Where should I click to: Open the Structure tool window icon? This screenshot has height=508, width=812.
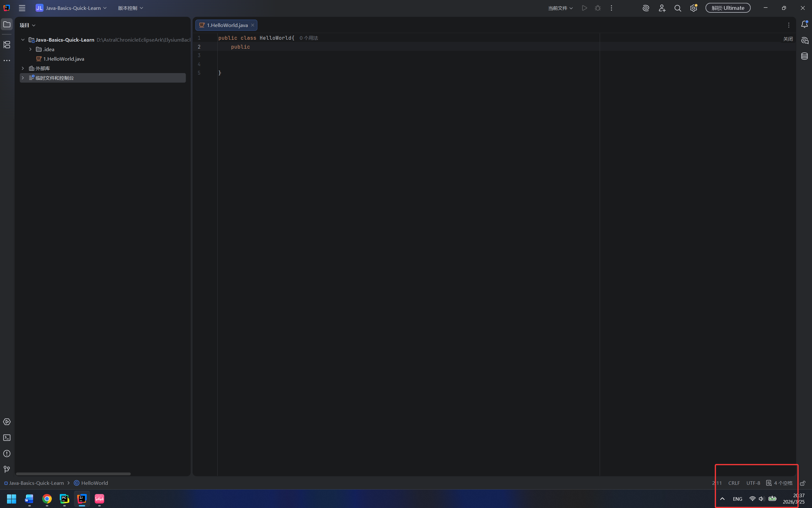click(x=7, y=45)
